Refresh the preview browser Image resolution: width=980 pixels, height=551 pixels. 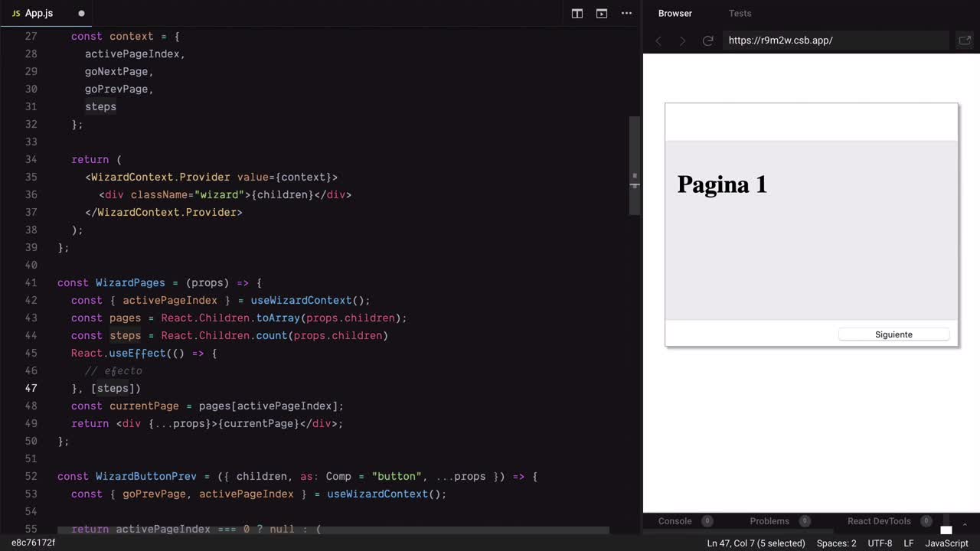click(x=708, y=41)
